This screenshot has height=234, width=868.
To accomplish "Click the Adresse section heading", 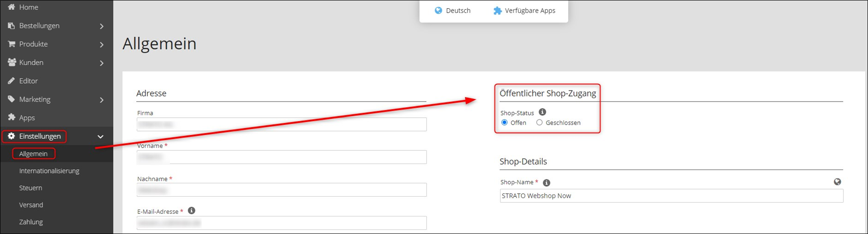I will pos(151,93).
